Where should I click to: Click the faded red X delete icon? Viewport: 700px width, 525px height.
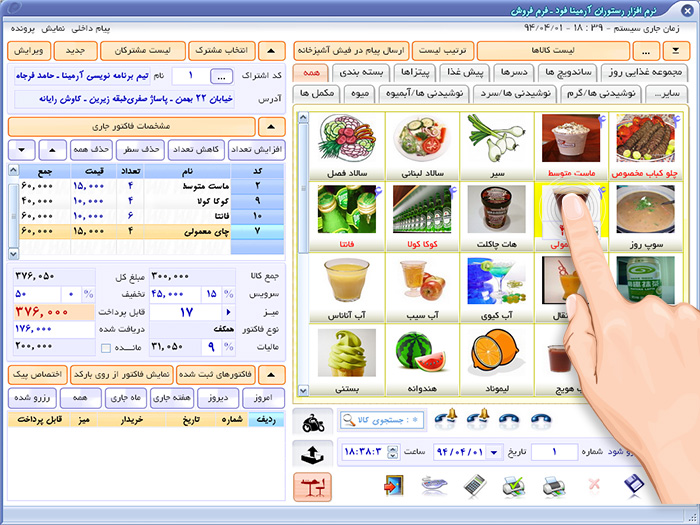coord(594,484)
